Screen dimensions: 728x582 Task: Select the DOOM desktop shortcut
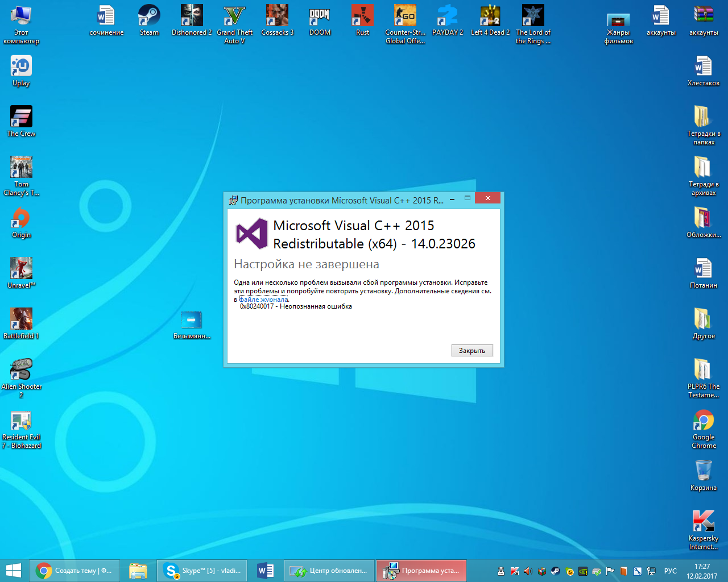coord(320,20)
